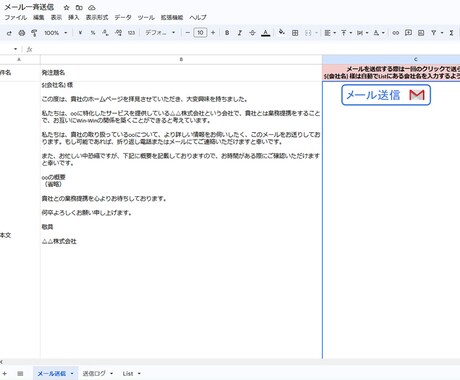Open the name box dropdown arrow
The height and width of the screenshot is (380, 460).
pyautogui.click(x=15, y=49)
